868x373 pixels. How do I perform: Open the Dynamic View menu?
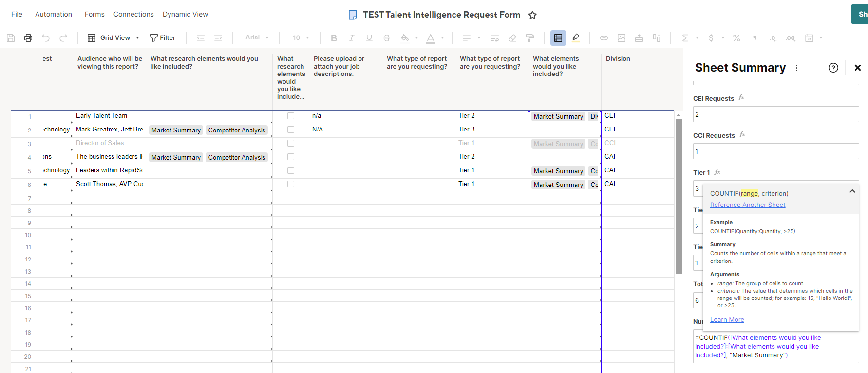click(185, 14)
